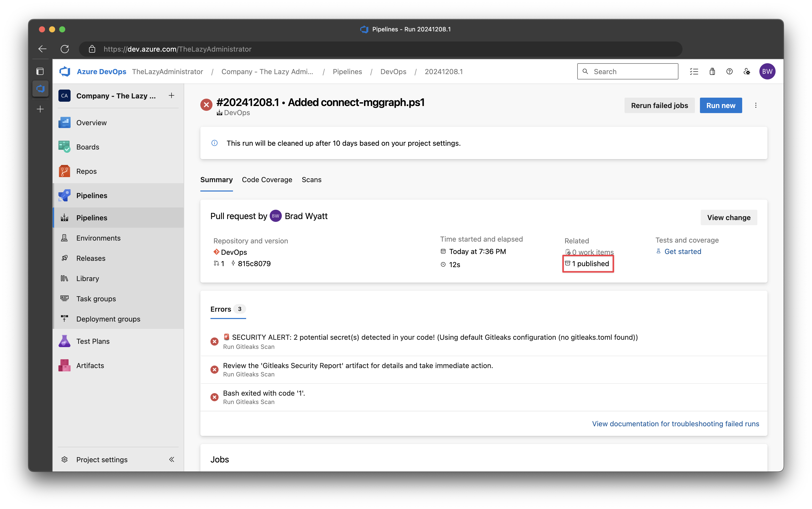Click 1 published artifact link
This screenshot has height=509, width=812.
coord(587,264)
